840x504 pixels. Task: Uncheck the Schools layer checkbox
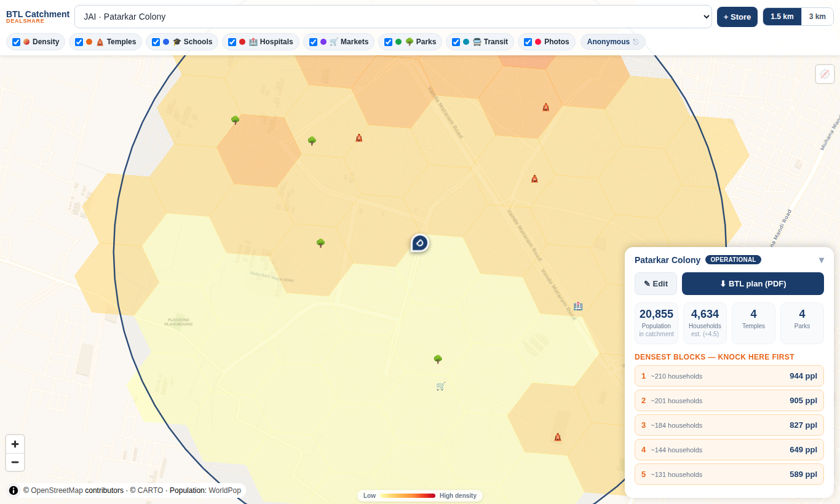point(156,42)
